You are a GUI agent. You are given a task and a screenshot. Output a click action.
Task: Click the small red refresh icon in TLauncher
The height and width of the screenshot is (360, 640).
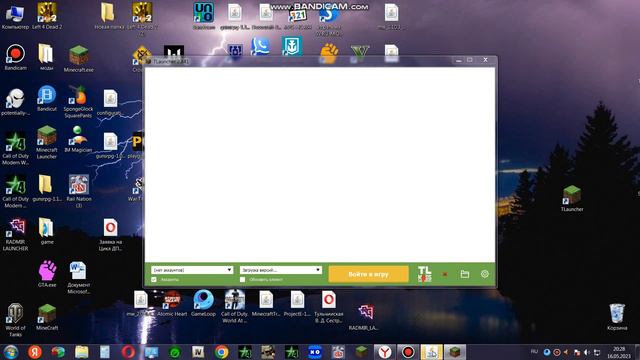tap(445, 274)
